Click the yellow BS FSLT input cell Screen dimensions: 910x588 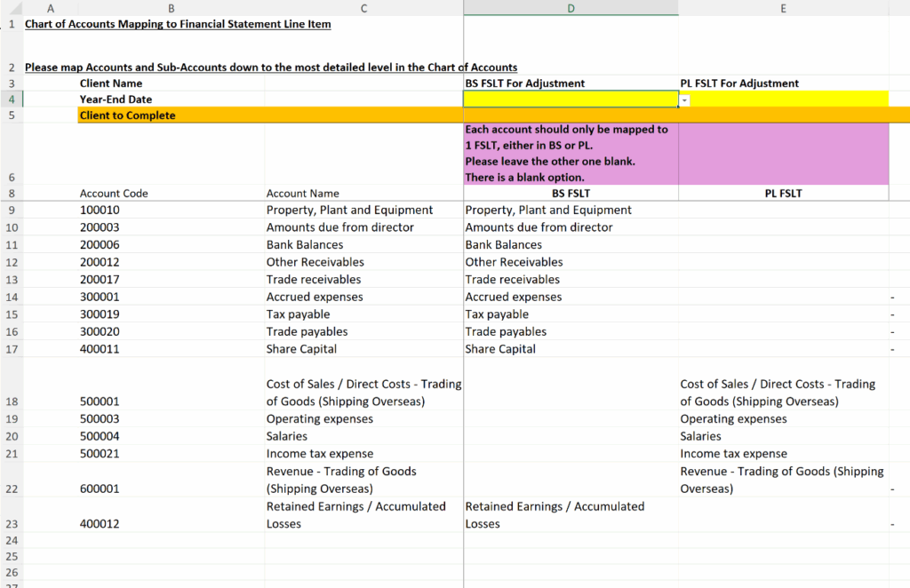[569, 98]
